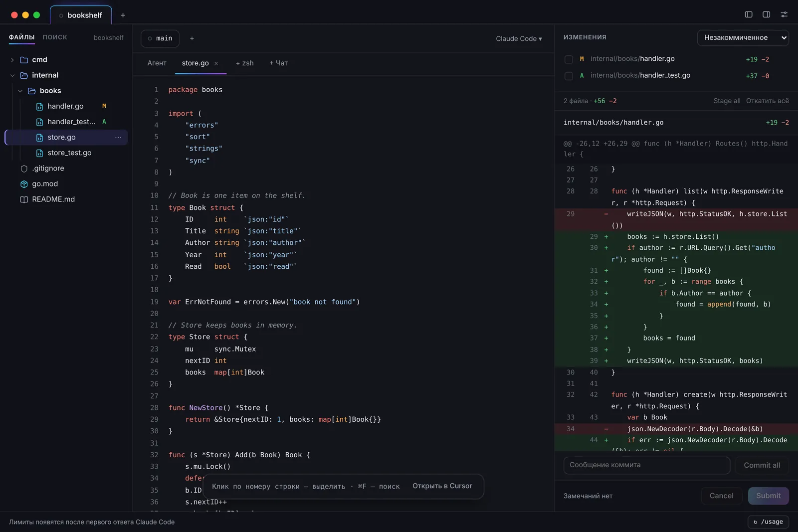Click the Submit review button
Image resolution: width=798 pixels, height=532 pixels.
768,496
